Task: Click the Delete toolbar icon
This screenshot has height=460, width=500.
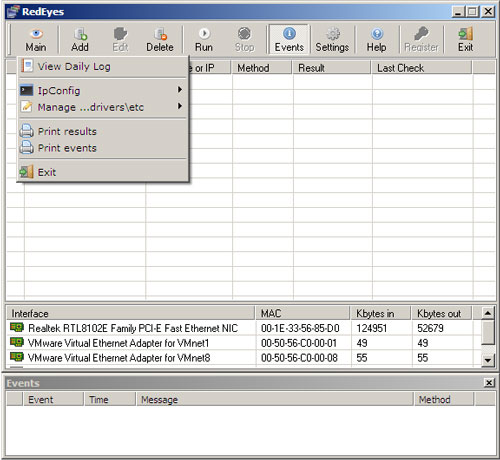Action: (160, 34)
